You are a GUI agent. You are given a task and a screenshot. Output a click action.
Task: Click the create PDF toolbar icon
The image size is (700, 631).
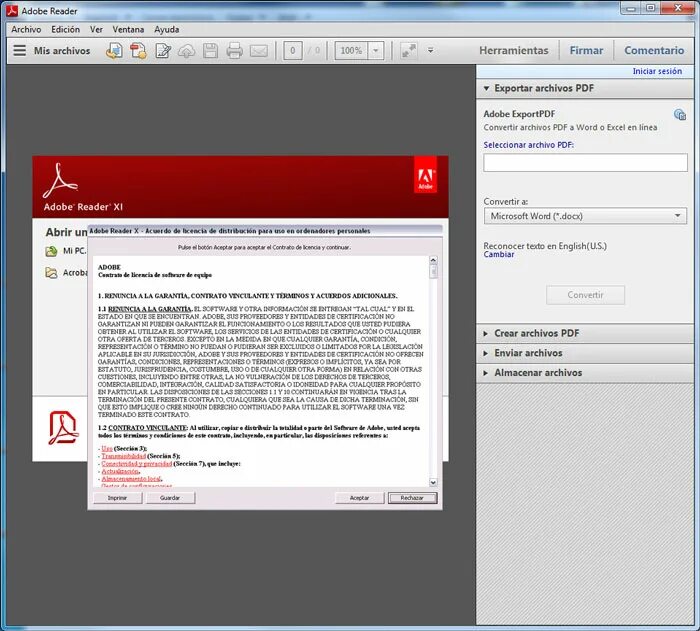(138, 50)
